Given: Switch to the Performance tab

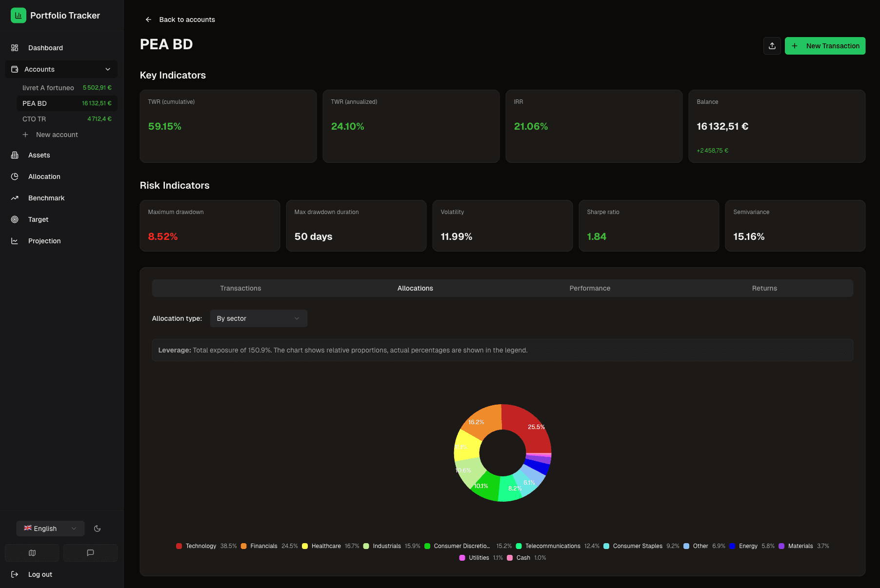Looking at the screenshot, I should click(590, 288).
